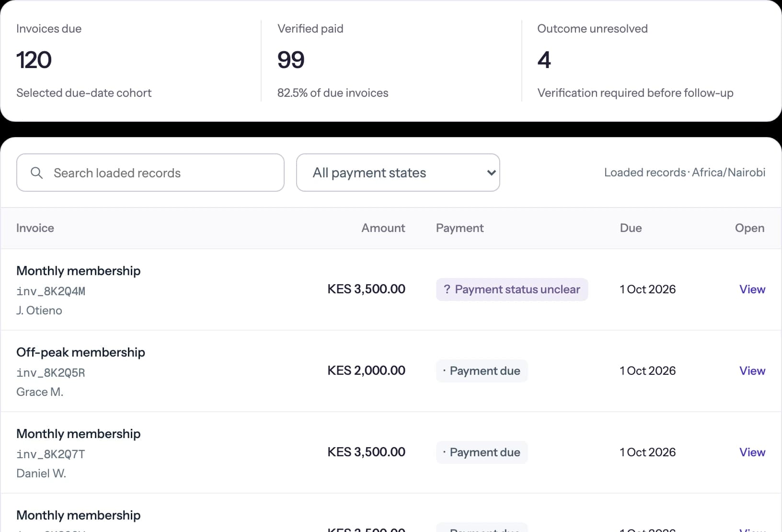Click the Payment column header
This screenshot has height=532, width=782.
tap(460, 228)
